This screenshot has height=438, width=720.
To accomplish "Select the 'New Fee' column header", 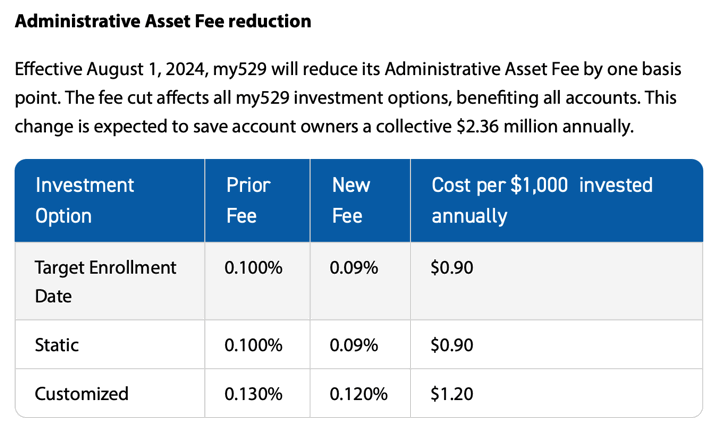I will point(351,200).
